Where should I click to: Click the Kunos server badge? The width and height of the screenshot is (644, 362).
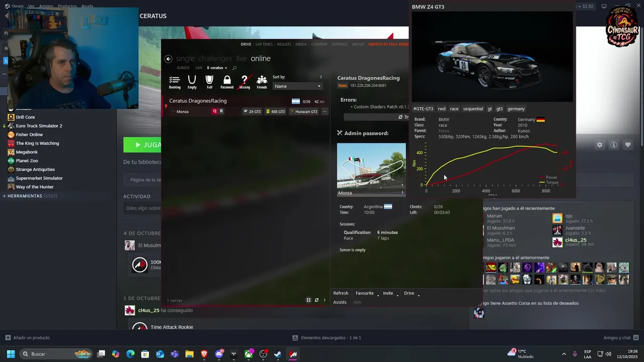342,85
